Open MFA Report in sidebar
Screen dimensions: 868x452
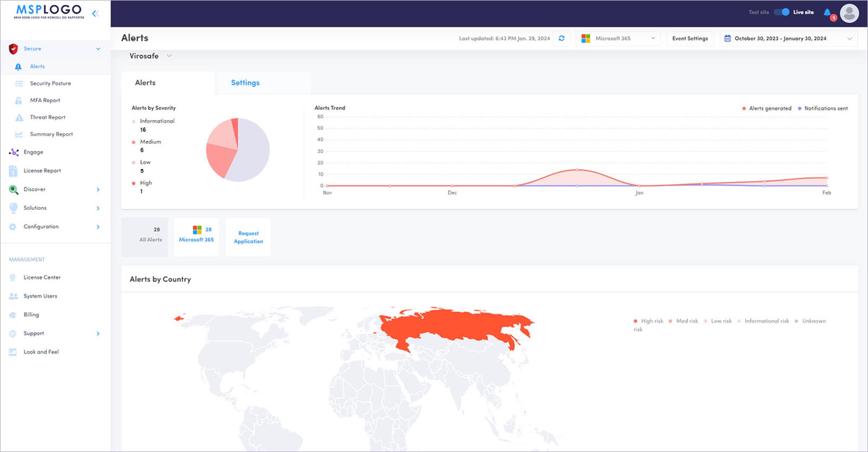point(45,100)
